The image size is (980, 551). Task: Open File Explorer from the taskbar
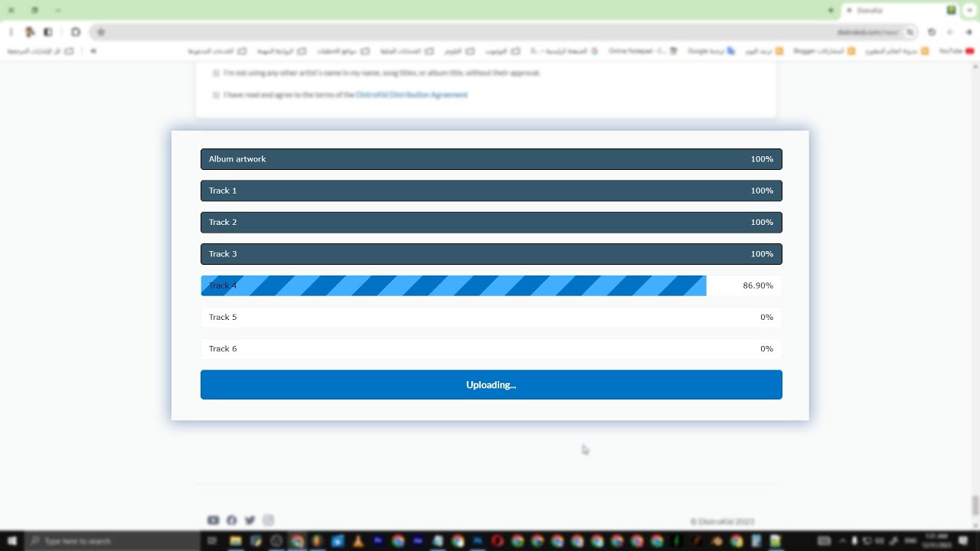click(236, 541)
